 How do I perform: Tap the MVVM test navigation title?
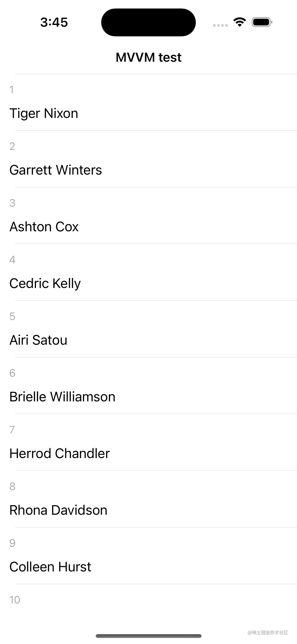coord(148,57)
